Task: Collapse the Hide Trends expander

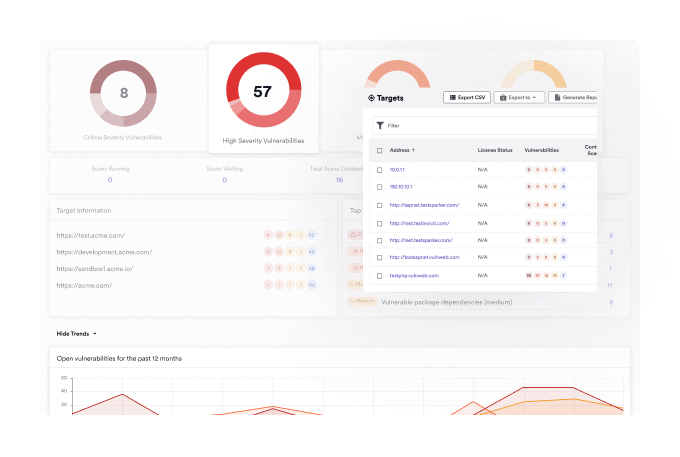Action: click(76, 333)
